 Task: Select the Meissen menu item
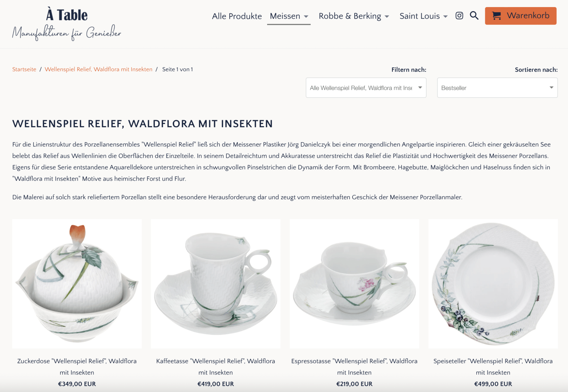(x=285, y=16)
